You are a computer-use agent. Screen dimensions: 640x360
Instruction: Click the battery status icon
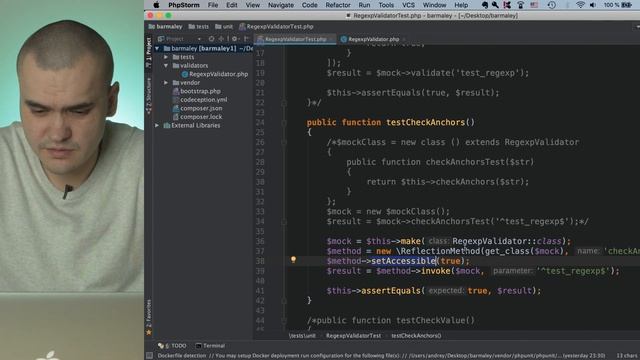627,5
